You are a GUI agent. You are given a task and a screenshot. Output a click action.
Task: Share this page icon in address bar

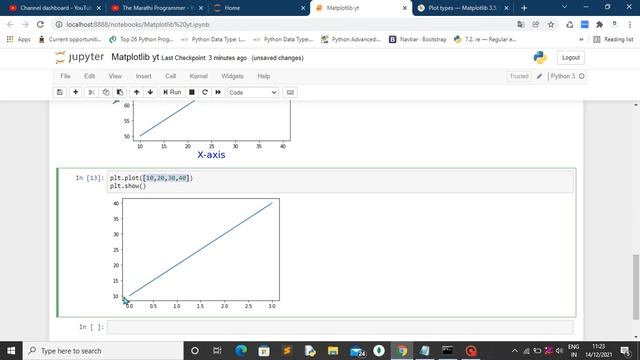click(x=536, y=24)
